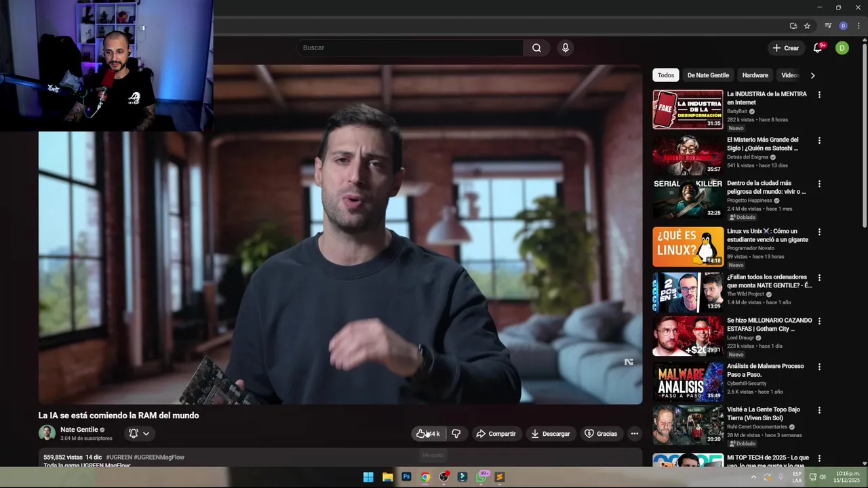The image size is (868, 488).
Task: Open options for La INDUSTRIA de la MENTIRA
Action: pos(819,95)
